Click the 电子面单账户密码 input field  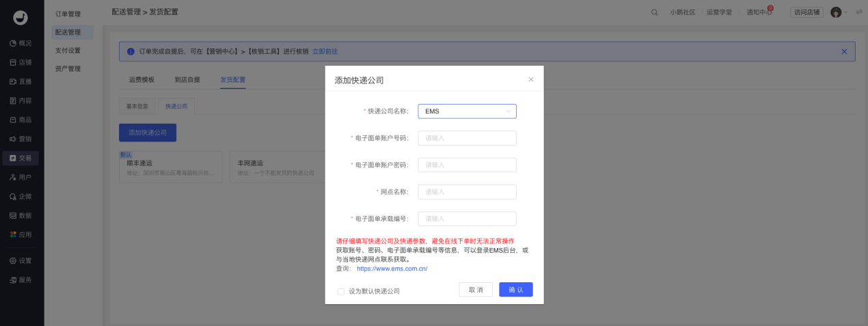tap(467, 165)
